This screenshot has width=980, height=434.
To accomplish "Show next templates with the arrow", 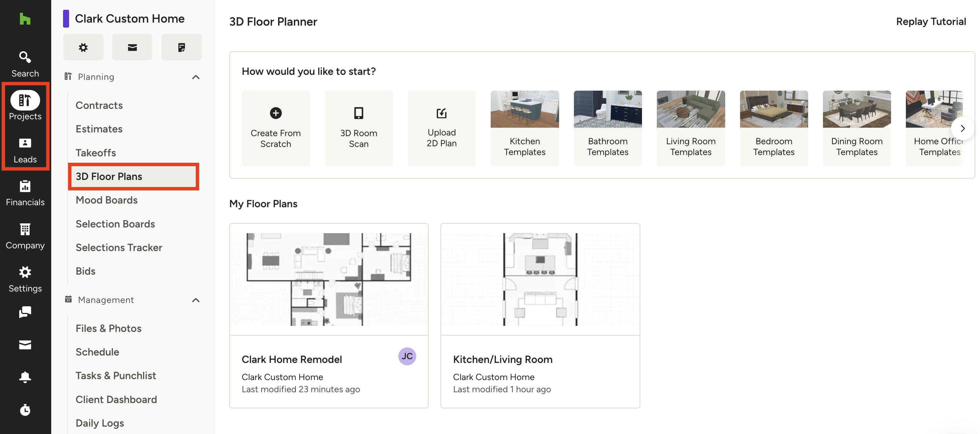I will (x=962, y=129).
